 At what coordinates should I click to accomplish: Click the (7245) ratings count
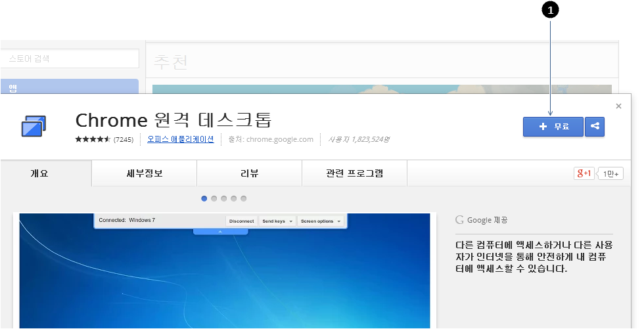(124, 139)
